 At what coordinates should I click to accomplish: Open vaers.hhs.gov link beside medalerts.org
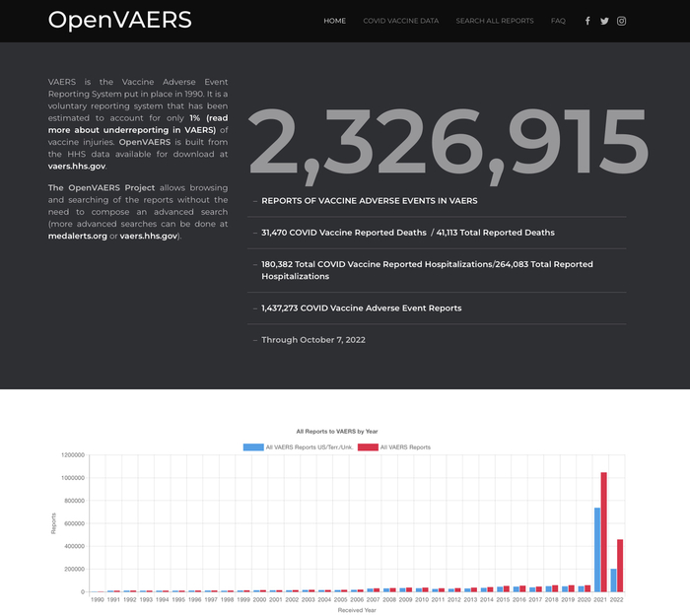pyautogui.click(x=148, y=237)
